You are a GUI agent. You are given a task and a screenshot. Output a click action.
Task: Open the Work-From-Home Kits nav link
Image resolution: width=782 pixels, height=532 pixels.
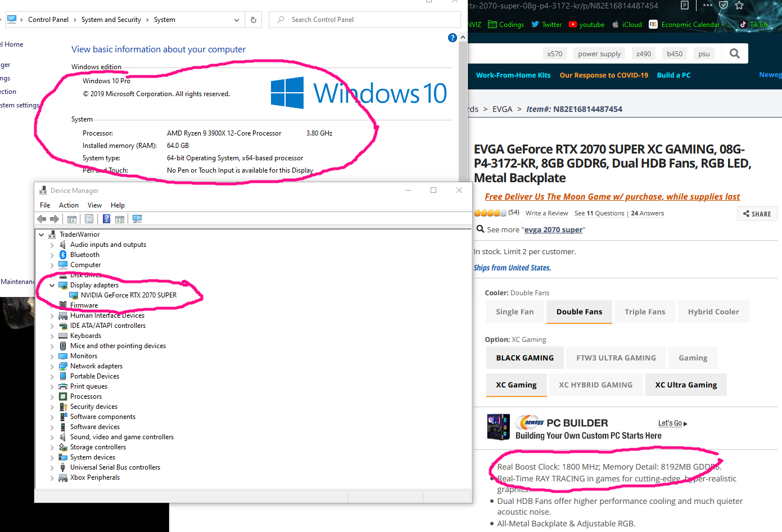pyautogui.click(x=513, y=75)
